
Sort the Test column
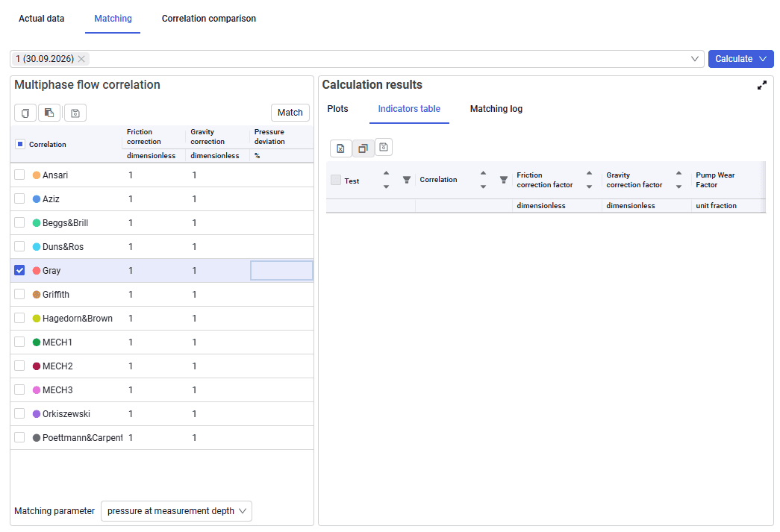click(x=386, y=180)
